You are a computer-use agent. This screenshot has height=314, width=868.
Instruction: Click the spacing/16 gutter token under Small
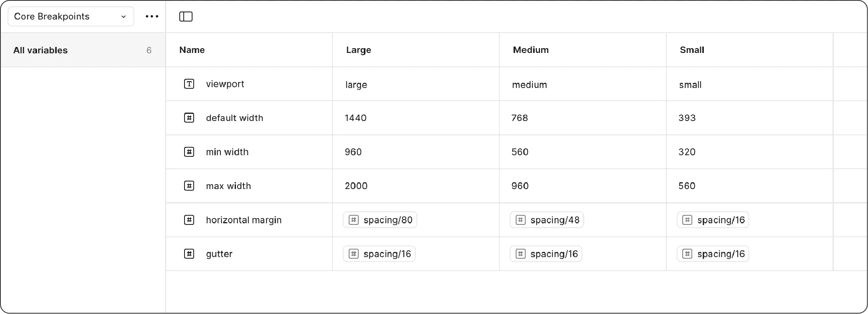713,254
